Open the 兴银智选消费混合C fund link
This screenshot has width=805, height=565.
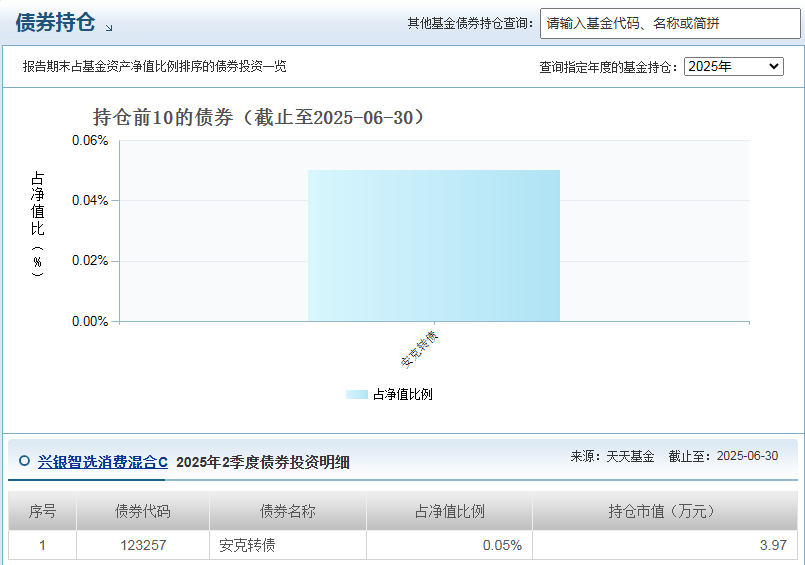click(x=103, y=462)
